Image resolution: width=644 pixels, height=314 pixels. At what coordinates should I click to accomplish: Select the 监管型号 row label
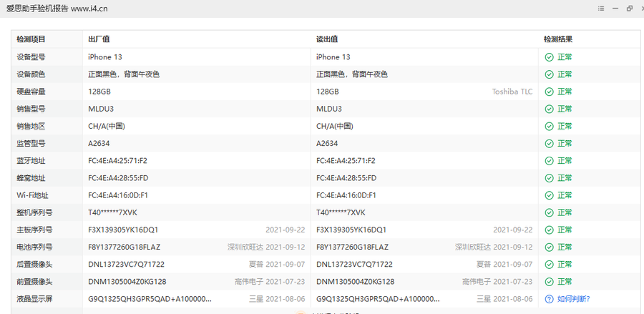(31, 143)
